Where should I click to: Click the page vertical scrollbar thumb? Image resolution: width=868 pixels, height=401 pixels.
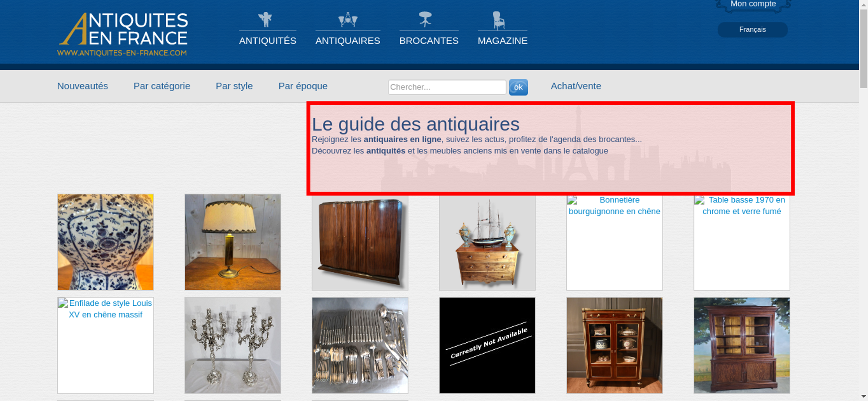pyautogui.click(x=864, y=48)
